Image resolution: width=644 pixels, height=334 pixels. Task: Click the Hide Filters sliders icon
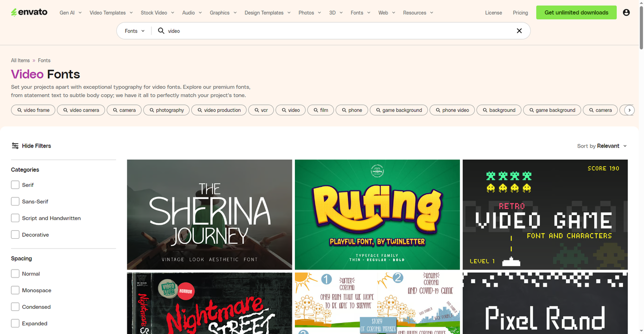point(15,146)
